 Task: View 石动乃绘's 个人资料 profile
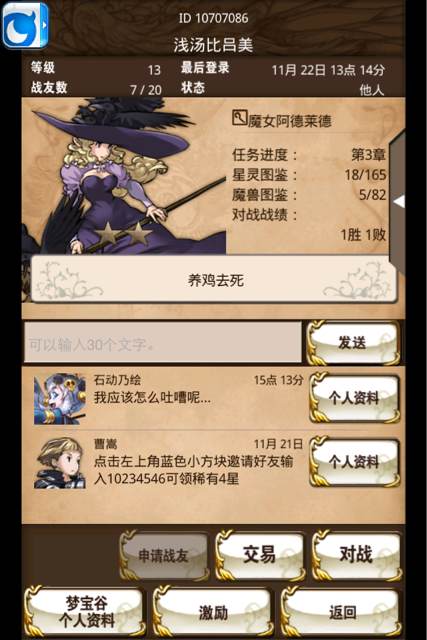click(354, 398)
